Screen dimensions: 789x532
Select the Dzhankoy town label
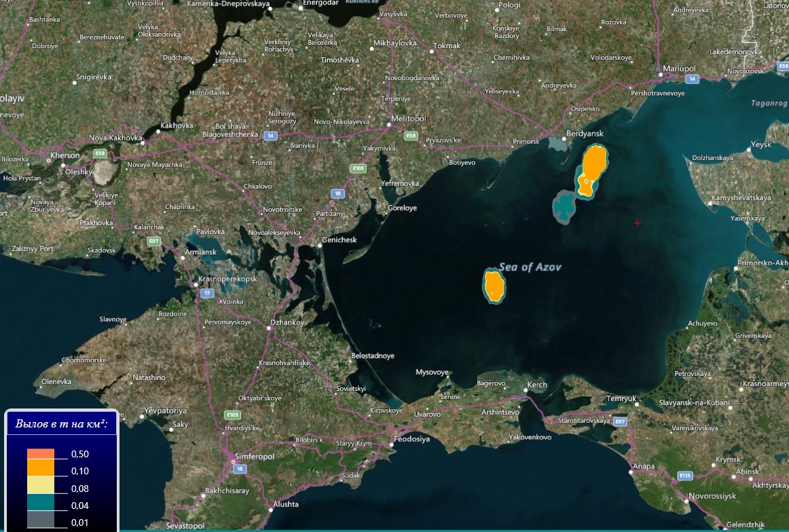point(287,322)
